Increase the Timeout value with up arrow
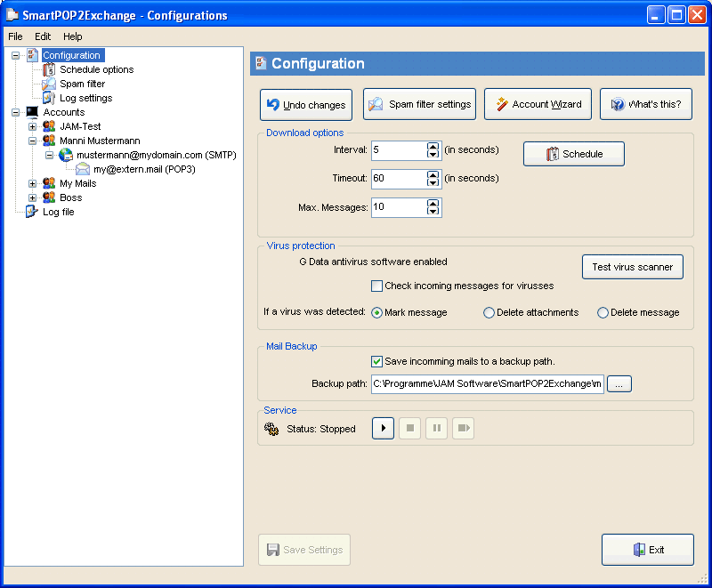712x588 pixels. (433, 174)
